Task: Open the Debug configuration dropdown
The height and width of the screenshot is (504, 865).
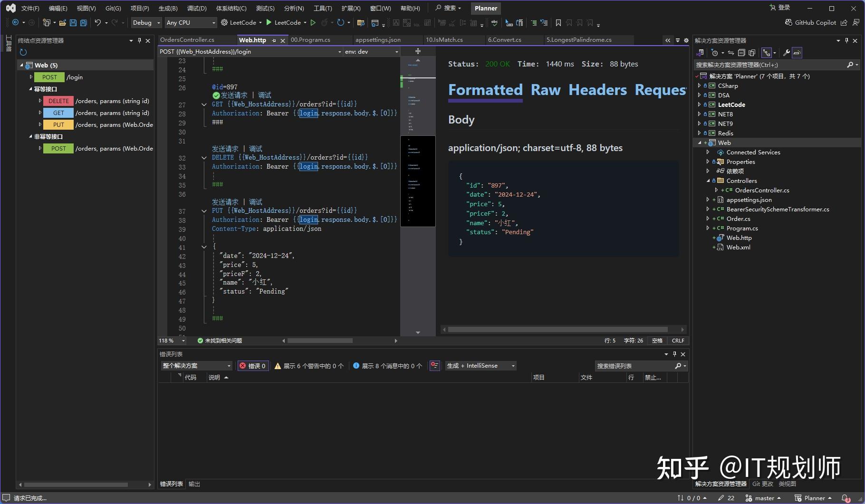Action: (x=146, y=22)
